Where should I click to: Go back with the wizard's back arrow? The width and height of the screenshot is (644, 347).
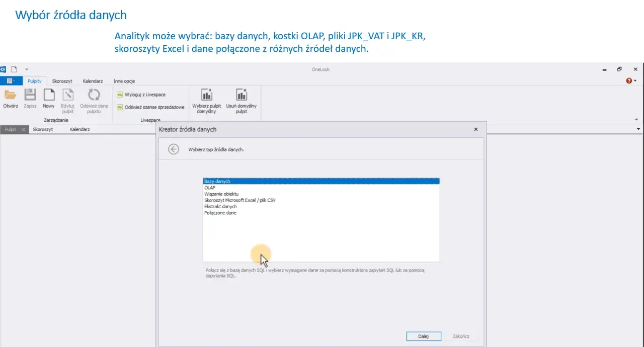(174, 149)
